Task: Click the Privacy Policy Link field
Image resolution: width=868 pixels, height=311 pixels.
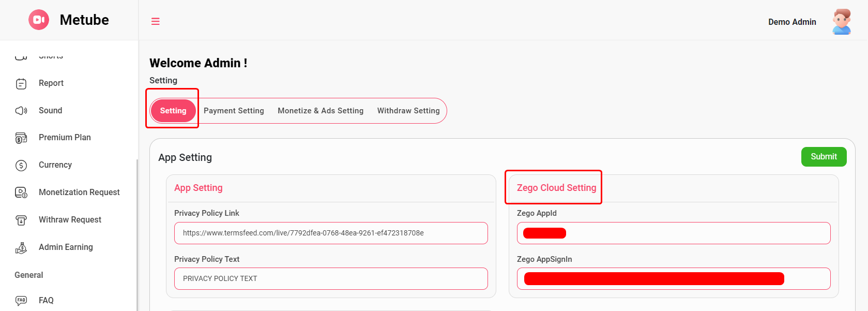Action: click(331, 233)
